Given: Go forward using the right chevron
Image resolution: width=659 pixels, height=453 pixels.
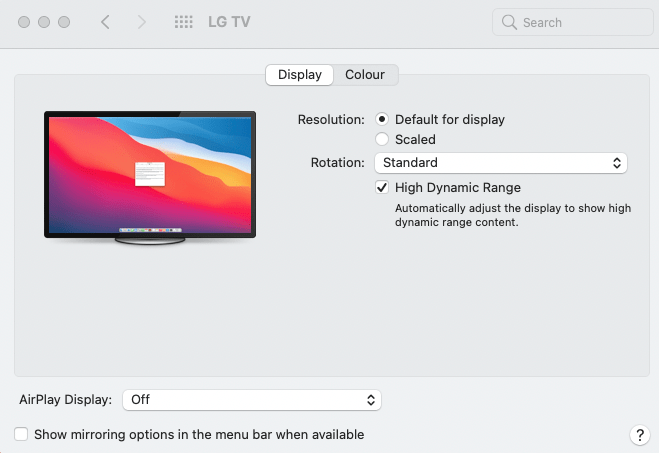Looking at the screenshot, I should point(141,22).
